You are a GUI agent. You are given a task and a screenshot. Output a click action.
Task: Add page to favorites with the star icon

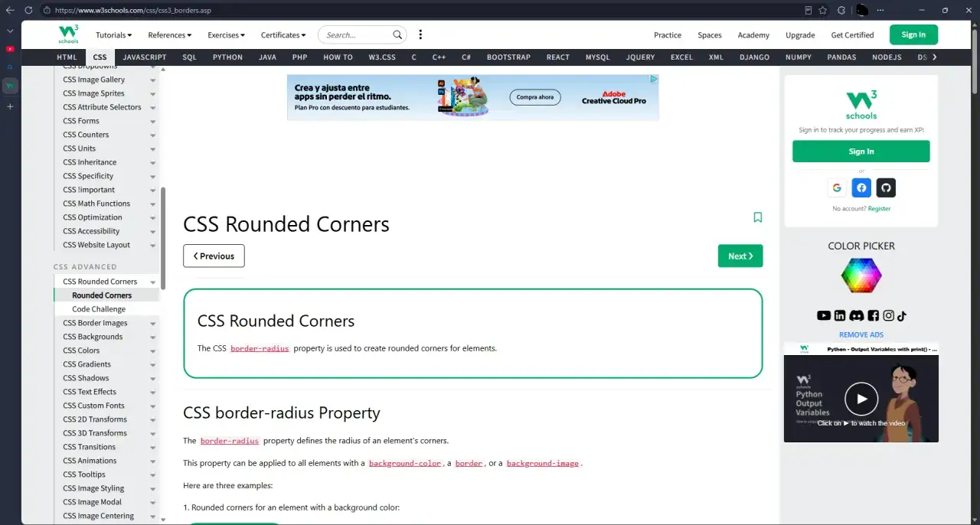coord(823,10)
